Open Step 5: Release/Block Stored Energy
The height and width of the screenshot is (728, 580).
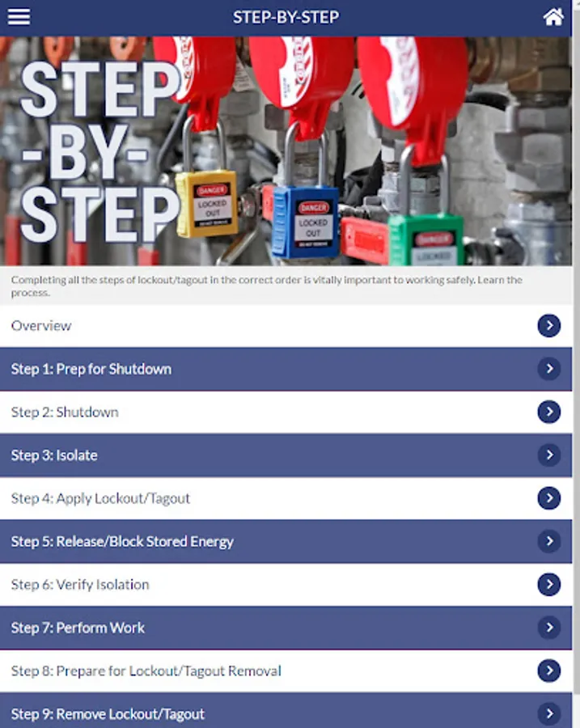click(x=286, y=541)
